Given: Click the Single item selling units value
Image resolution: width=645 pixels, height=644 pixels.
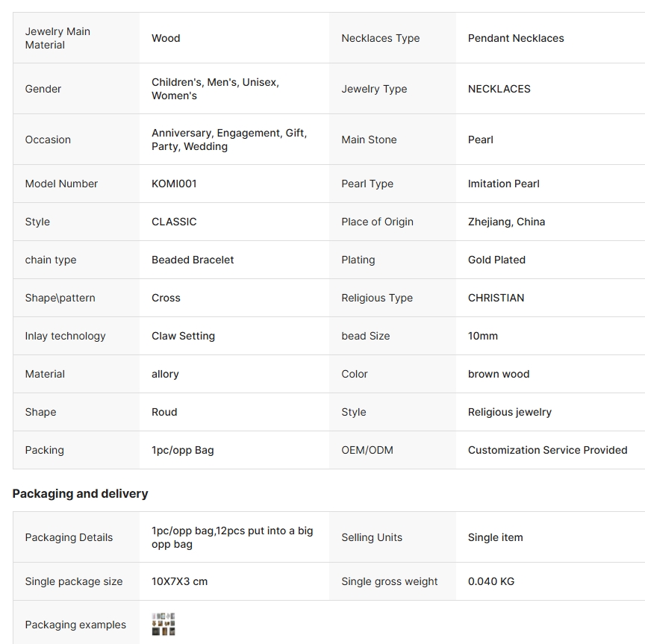Looking at the screenshot, I should (495, 537).
